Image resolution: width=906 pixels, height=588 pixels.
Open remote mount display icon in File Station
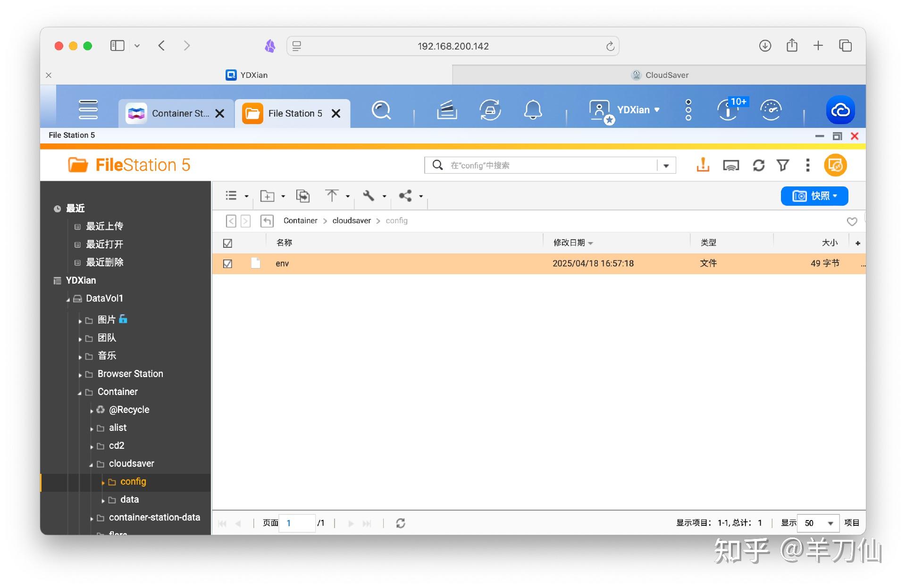tap(731, 165)
